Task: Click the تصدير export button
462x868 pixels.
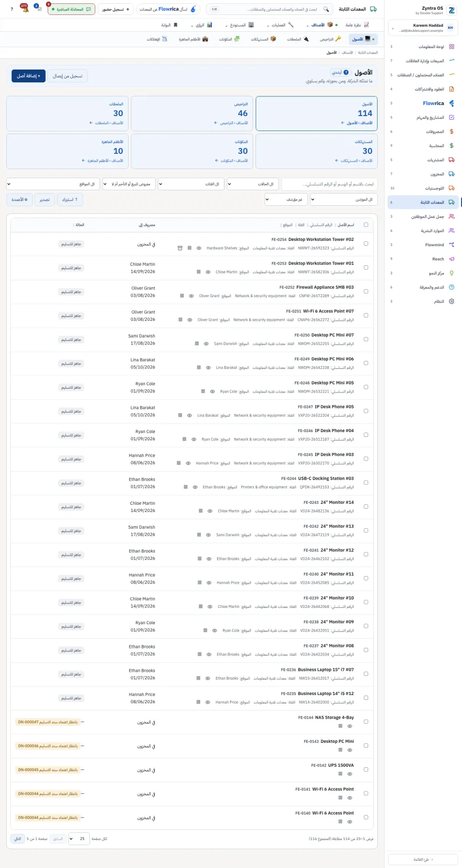Action: 45,199
